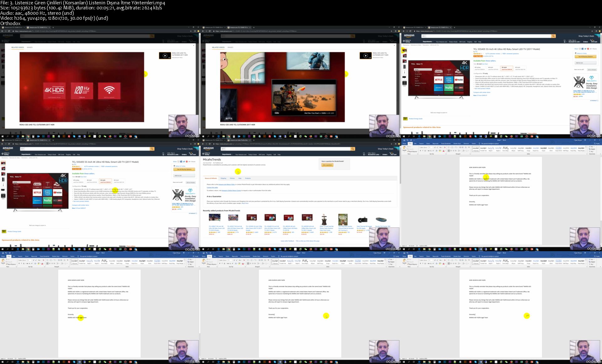Select the first product thumbnail in the 00:01:36 frame
Image resolution: width=602 pixels, height=364 pixels.
404,50
